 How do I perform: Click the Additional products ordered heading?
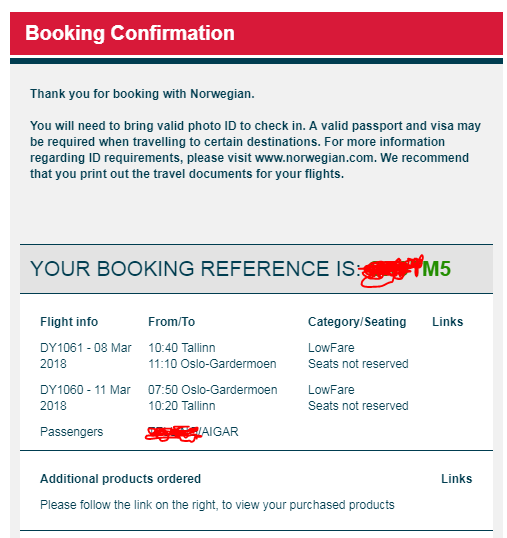120,479
